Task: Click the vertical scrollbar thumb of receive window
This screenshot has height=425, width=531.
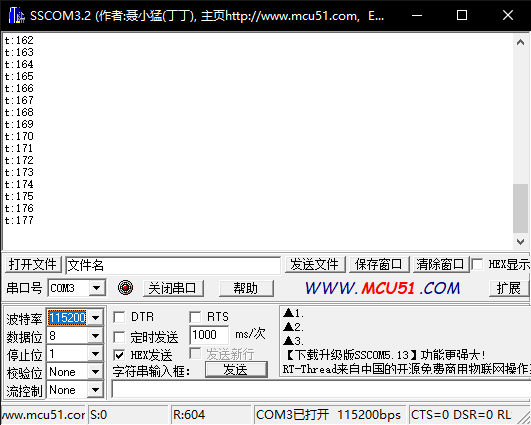Action: [x=521, y=208]
